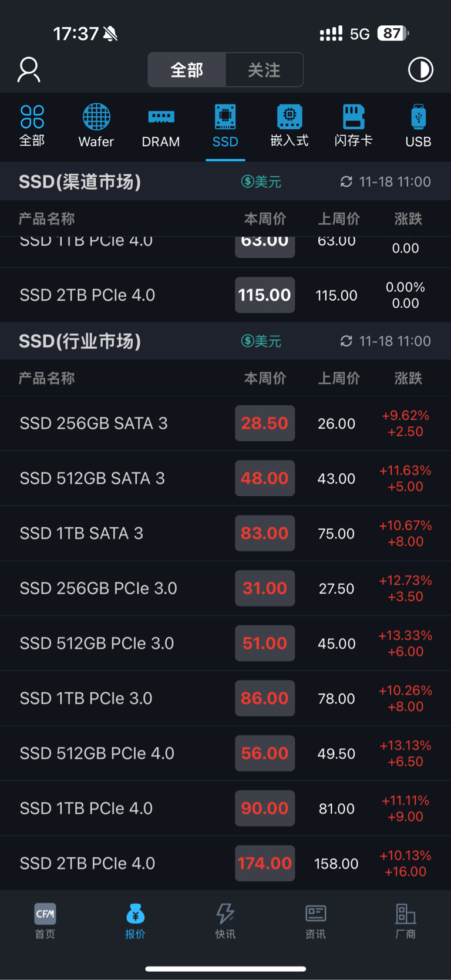Open the 厂商 manufacturers tab
The image size is (451, 980).
405,920
